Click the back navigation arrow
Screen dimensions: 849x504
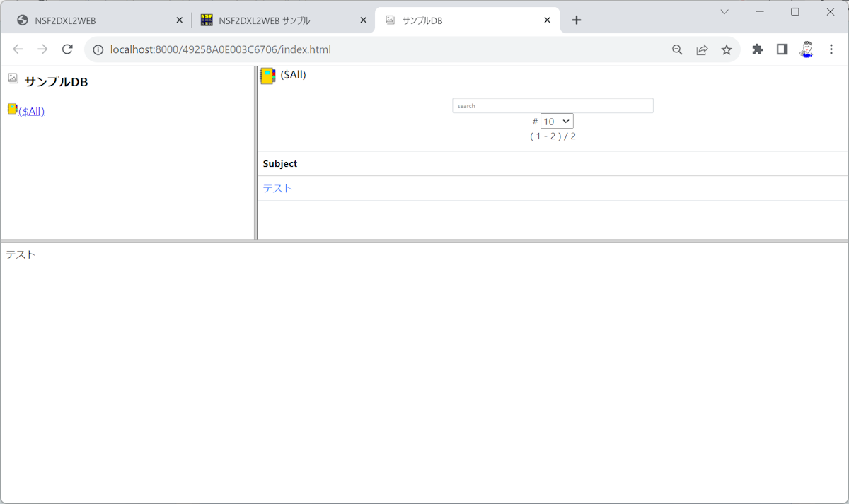pyautogui.click(x=18, y=49)
